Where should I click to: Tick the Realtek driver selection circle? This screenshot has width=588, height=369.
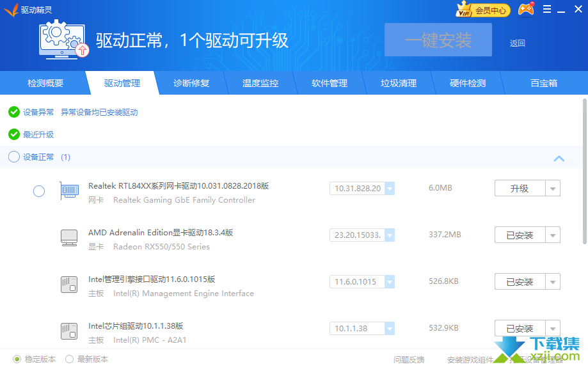[x=39, y=191]
